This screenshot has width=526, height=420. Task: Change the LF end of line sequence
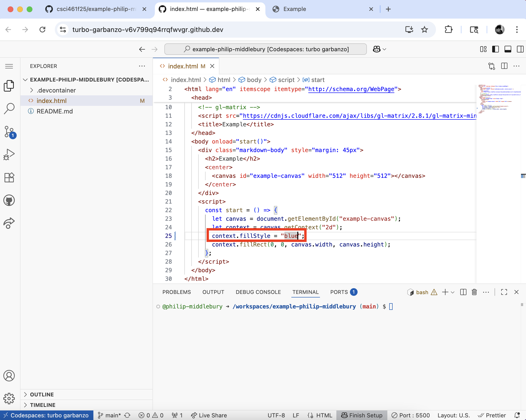(296, 415)
